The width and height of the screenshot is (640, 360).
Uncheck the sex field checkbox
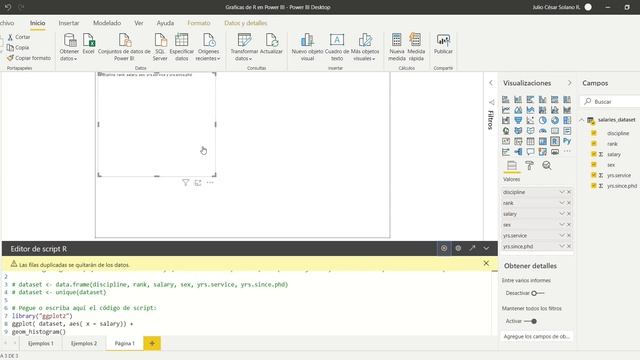pos(594,164)
